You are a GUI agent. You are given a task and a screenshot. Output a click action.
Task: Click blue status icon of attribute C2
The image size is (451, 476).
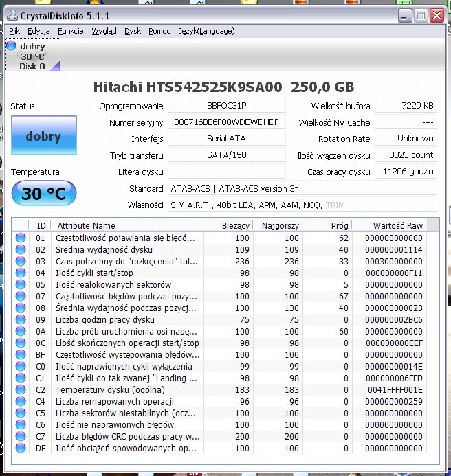tap(21, 389)
